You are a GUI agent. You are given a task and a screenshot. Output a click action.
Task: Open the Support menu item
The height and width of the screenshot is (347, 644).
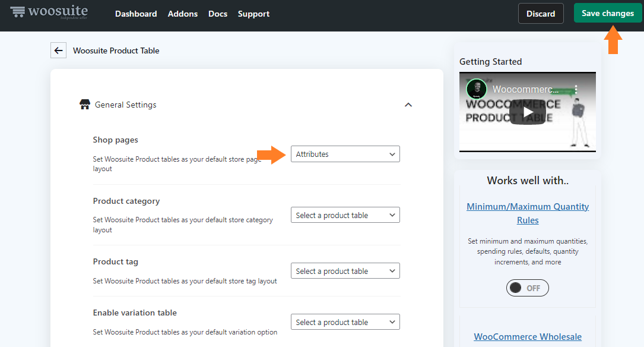tap(253, 14)
